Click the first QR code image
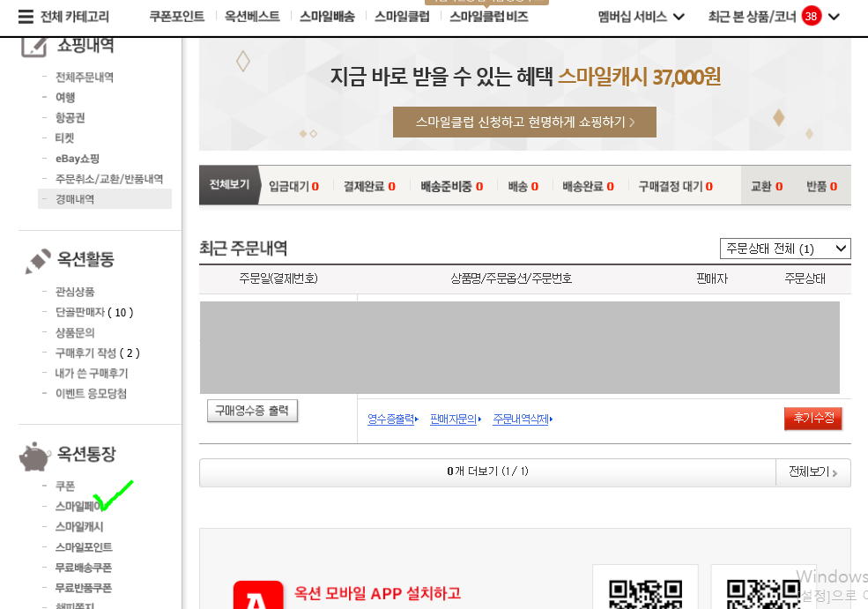The image size is (868, 609). [645, 593]
